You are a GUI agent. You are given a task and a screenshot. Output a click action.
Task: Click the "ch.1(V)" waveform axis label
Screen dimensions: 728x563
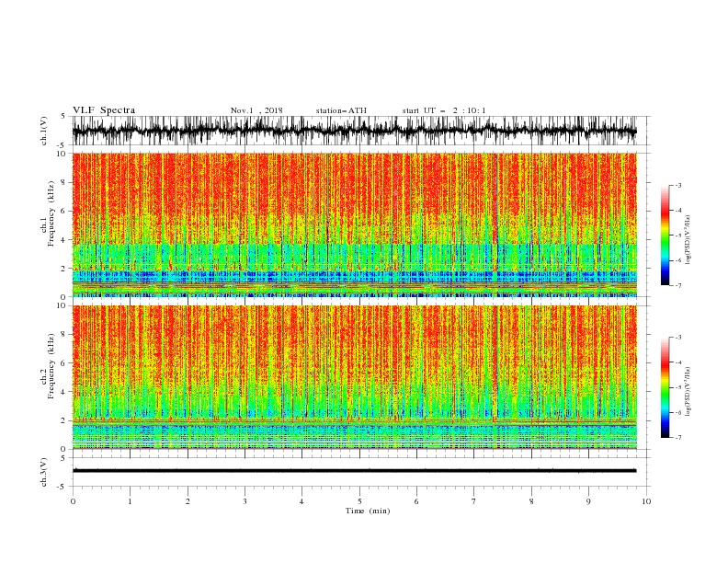44,131
